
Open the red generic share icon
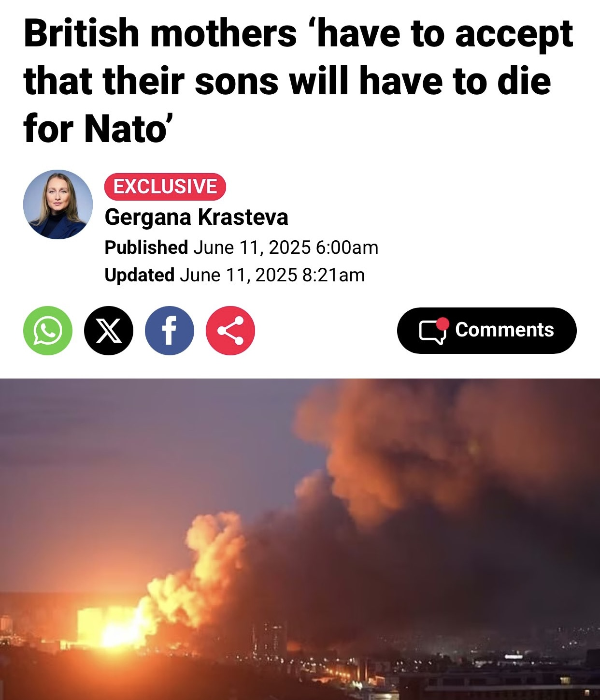pyautogui.click(x=230, y=331)
